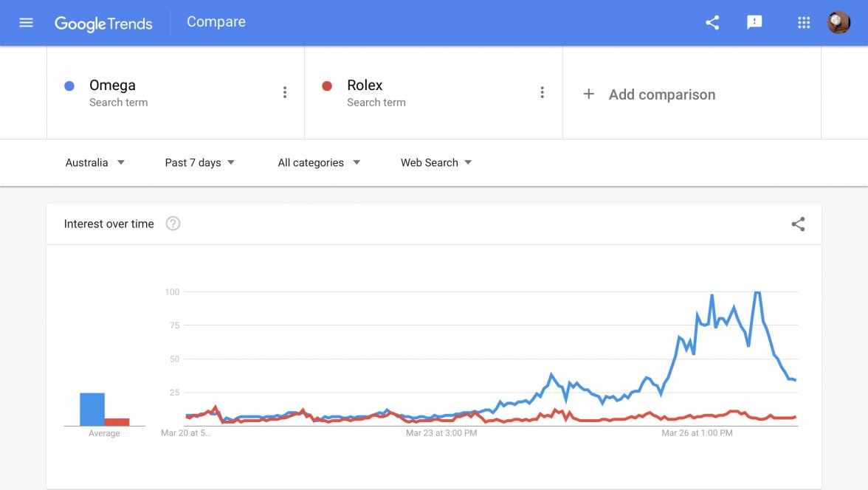
Task: Click the plus icon to add comparison
Action: (x=588, y=94)
